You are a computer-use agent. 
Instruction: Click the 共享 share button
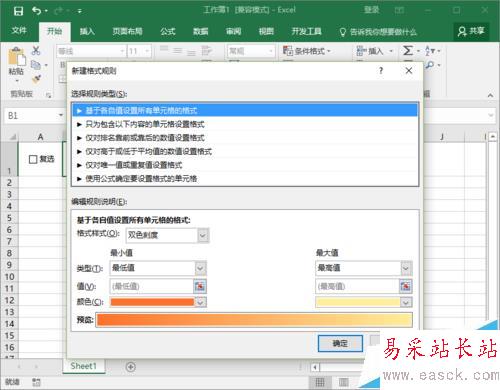[471, 32]
